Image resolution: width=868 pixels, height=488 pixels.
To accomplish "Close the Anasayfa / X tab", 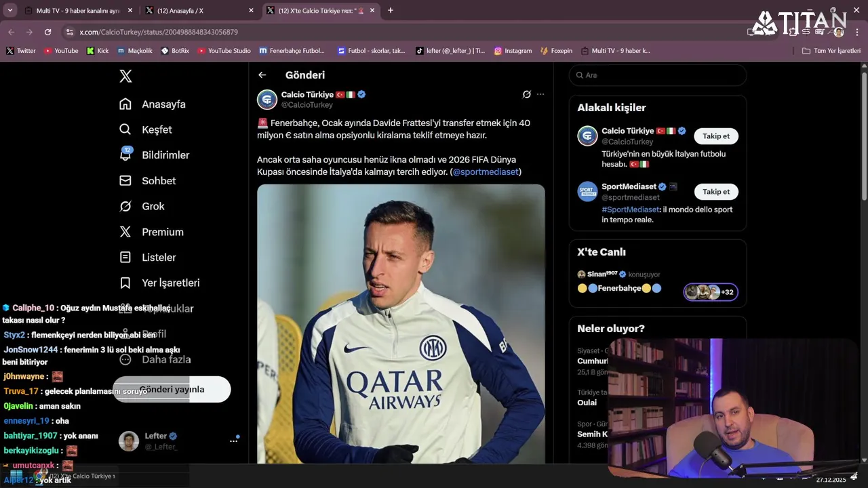I will [x=251, y=11].
